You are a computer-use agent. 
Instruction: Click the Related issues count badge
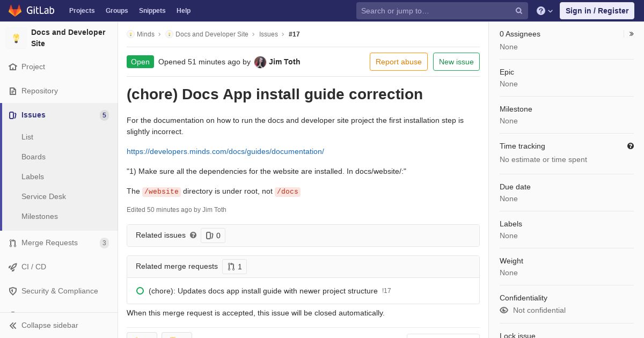tap(213, 236)
